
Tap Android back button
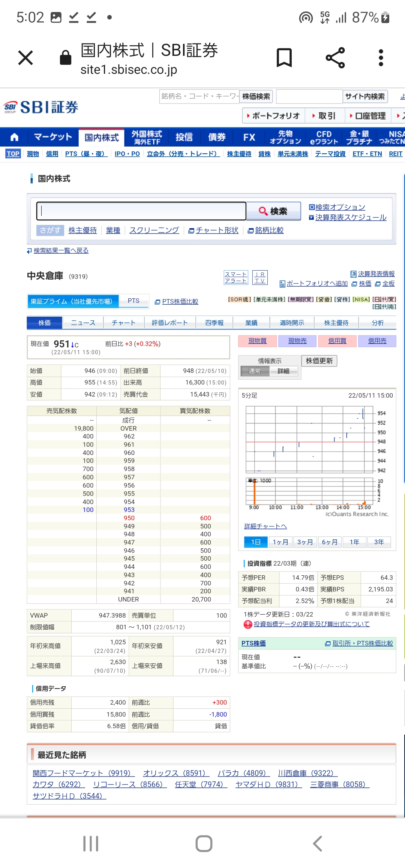coord(317,844)
